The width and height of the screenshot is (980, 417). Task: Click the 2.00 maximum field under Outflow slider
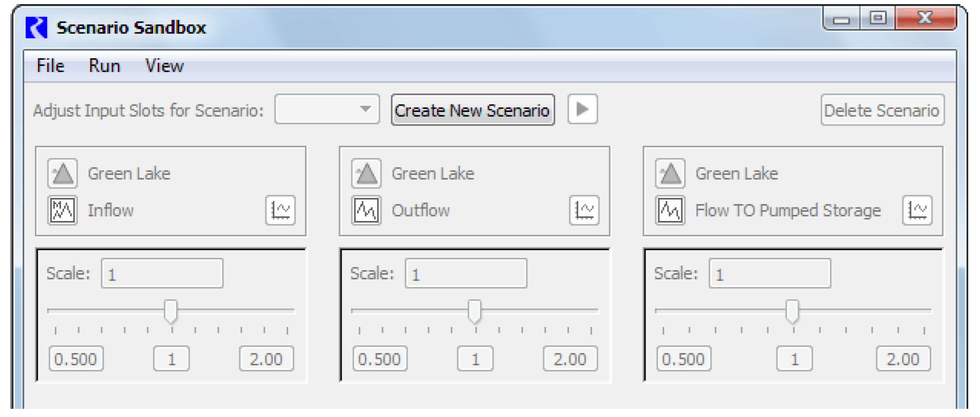coord(570,359)
